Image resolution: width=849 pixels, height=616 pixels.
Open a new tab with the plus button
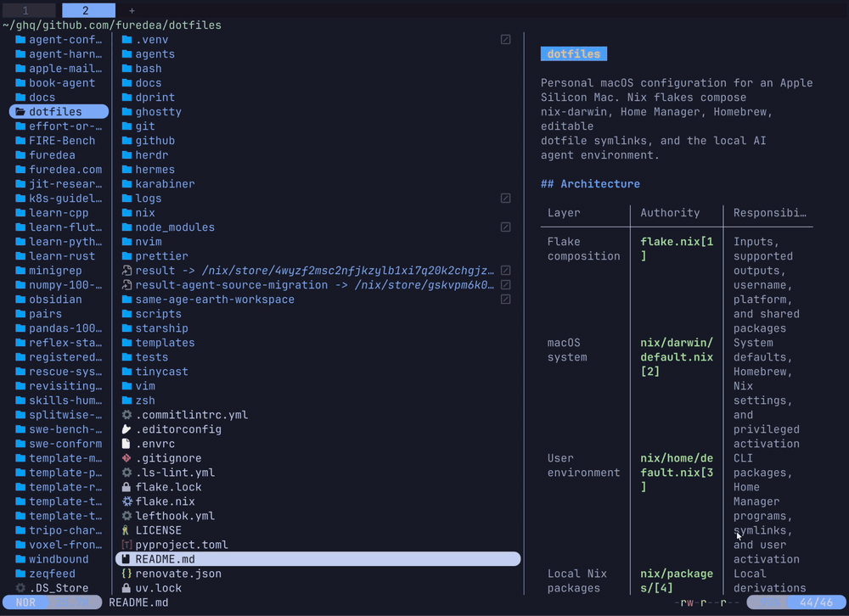coord(132,10)
